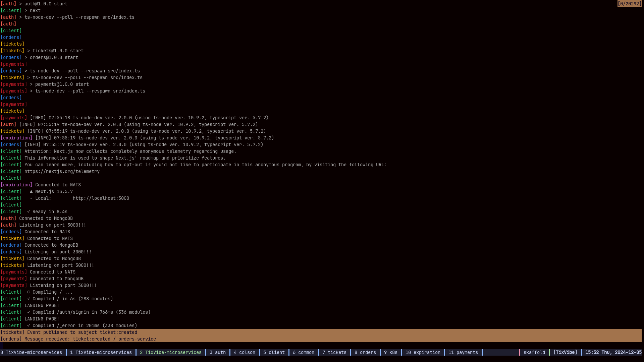Click 'tickets@1.0.0 start' line
Image resolution: width=644 pixels, height=362 pixels.
tap(42, 51)
